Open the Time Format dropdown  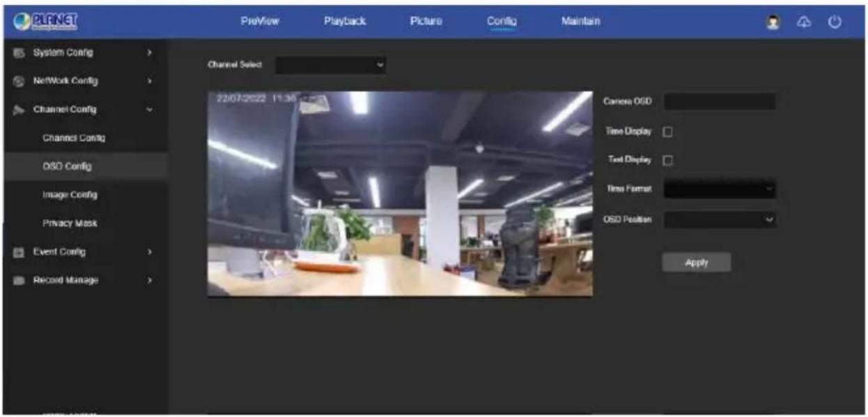[x=720, y=189]
